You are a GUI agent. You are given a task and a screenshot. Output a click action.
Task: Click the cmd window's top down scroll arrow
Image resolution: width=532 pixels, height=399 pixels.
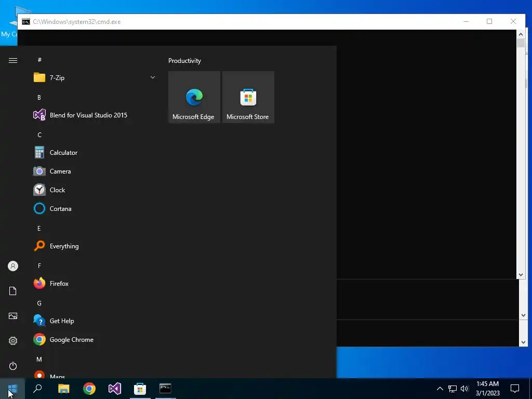click(521, 275)
